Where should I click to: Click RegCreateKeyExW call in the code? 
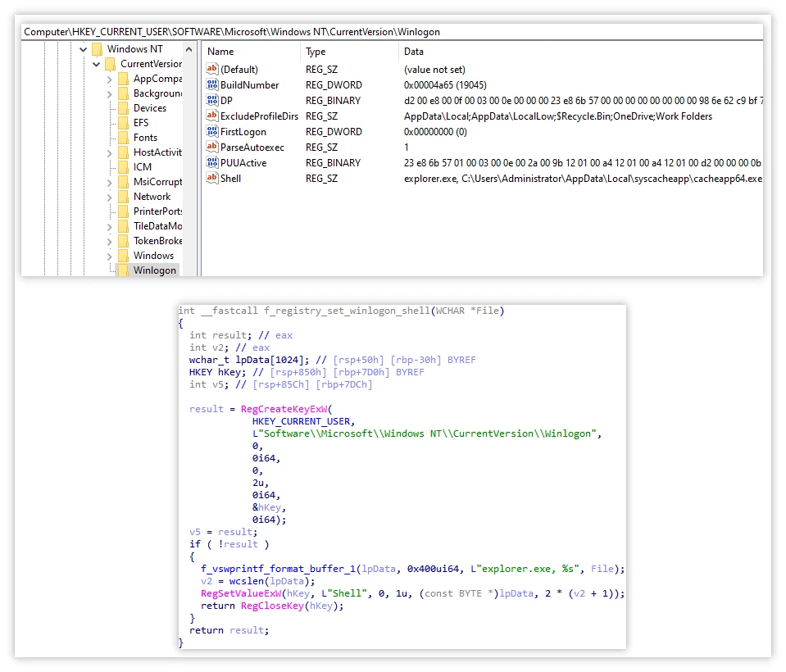point(284,409)
